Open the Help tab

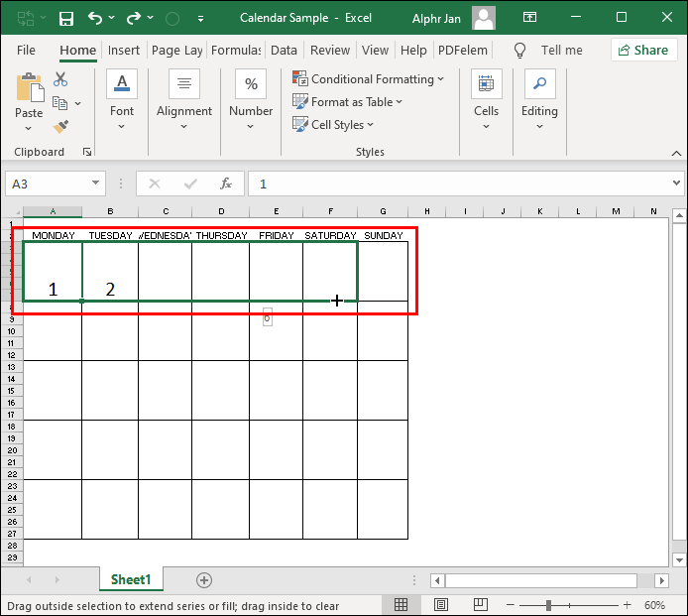point(413,50)
